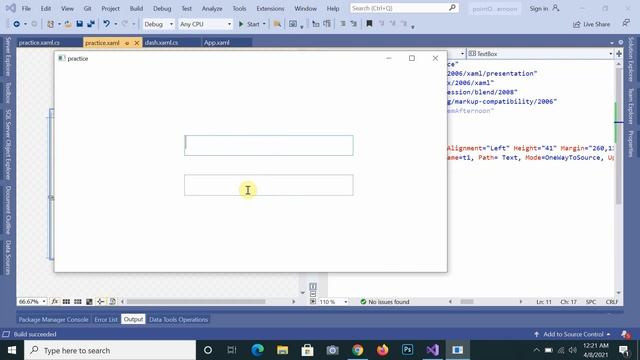Open the Analyze menu
This screenshot has height=360, width=640.
212,8
